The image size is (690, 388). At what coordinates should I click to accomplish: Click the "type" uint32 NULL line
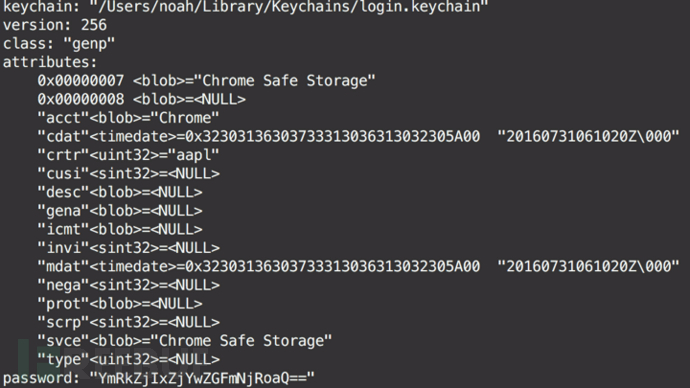128,360
